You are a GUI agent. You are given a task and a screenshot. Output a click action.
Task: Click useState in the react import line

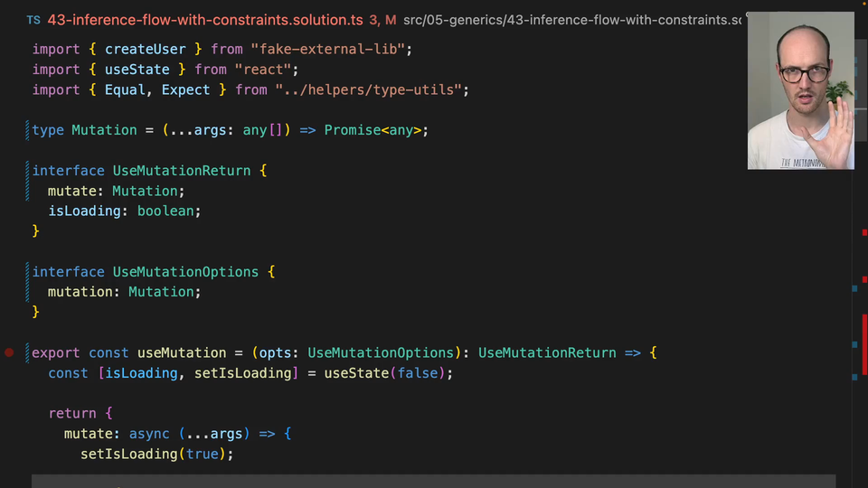pos(137,70)
